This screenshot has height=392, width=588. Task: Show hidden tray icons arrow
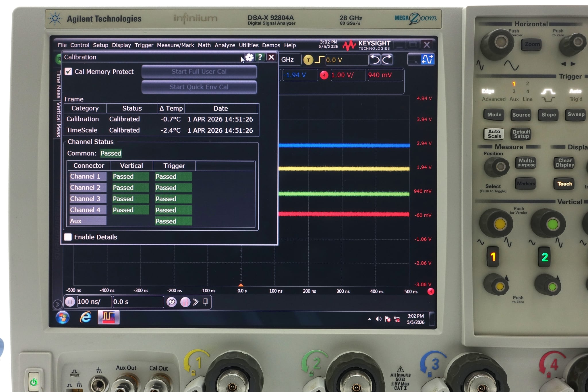click(370, 319)
